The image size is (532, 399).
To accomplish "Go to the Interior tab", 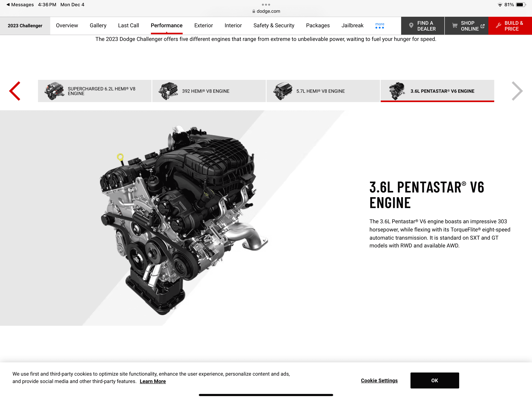I will (x=233, y=26).
